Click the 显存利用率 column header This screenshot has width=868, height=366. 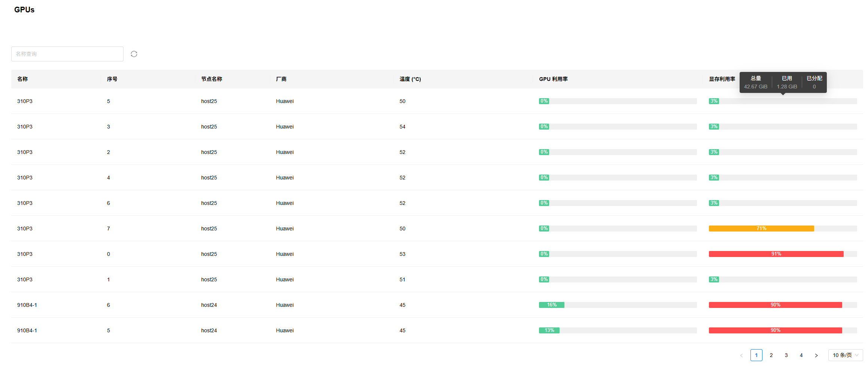[x=722, y=79]
